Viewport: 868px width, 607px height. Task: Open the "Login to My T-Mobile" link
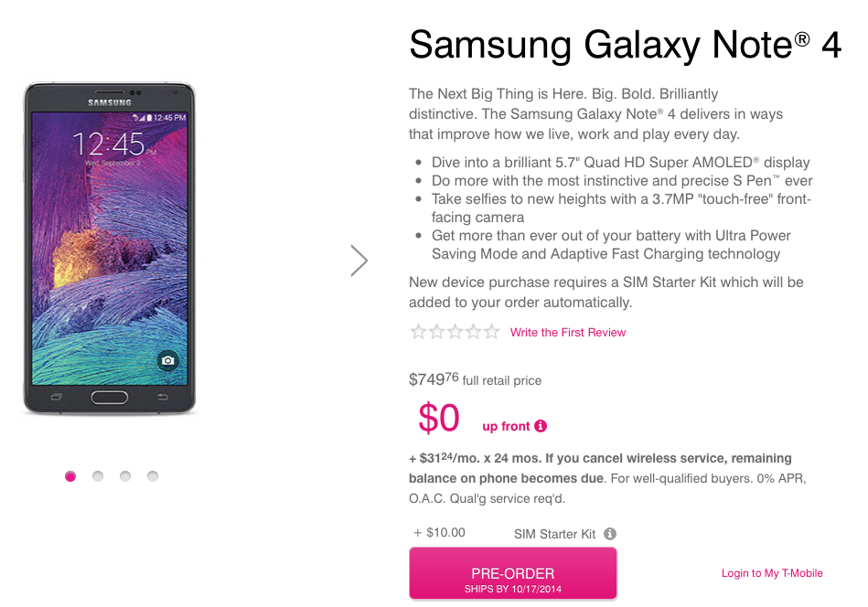pyautogui.click(x=772, y=573)
